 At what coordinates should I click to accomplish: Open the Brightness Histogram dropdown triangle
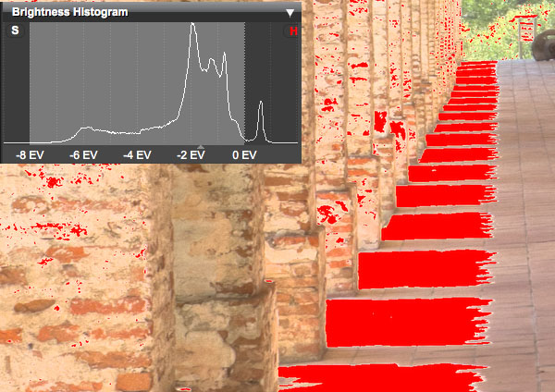pyautogui.click(x=290, y=13)
